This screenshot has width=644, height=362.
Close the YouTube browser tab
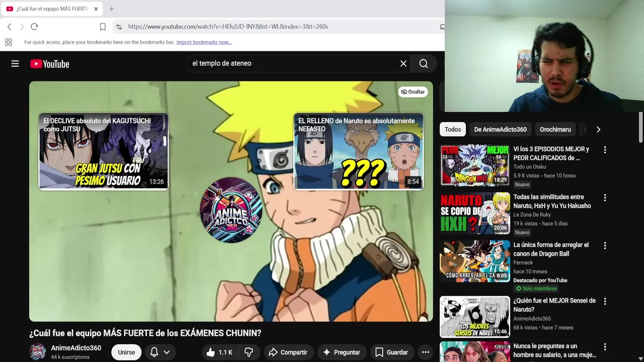[x=96, y=9]
